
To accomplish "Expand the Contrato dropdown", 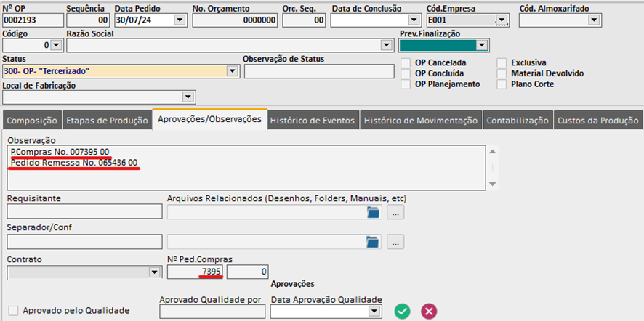I will point(154,272).
